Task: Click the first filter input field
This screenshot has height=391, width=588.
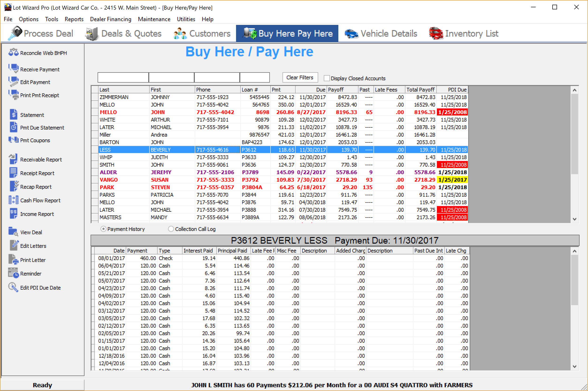Action: (123, 77)
